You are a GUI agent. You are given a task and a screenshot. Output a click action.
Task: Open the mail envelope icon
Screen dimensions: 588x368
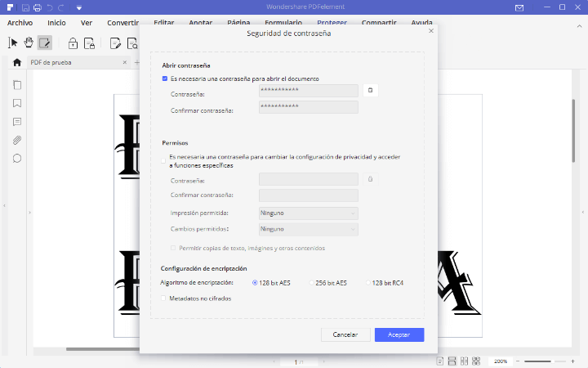519,7
